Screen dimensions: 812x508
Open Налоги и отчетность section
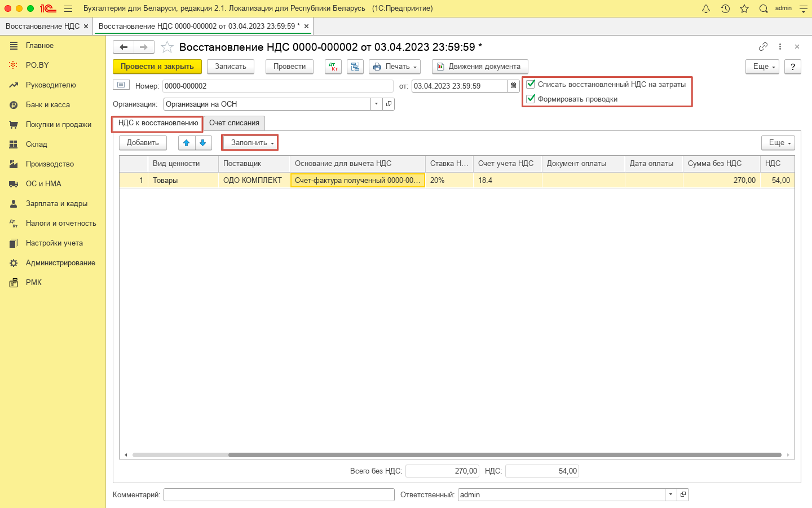click(x=60, y=224)
